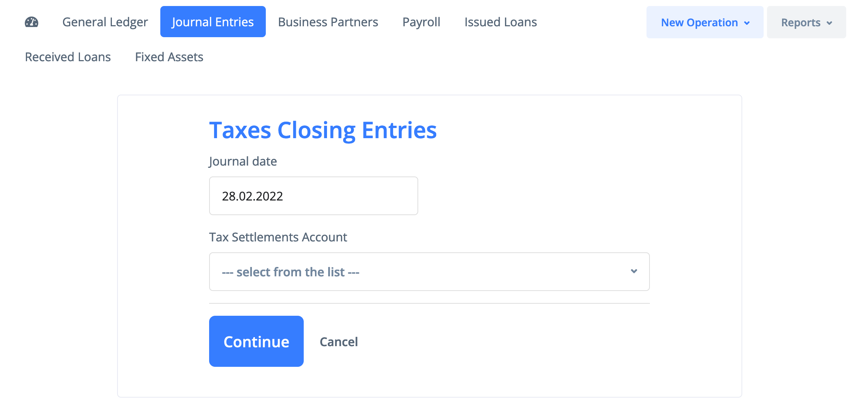Viewport: 868px width, 416px height.
Task: Open the Received Loans page
Action: tap(68, 57)
